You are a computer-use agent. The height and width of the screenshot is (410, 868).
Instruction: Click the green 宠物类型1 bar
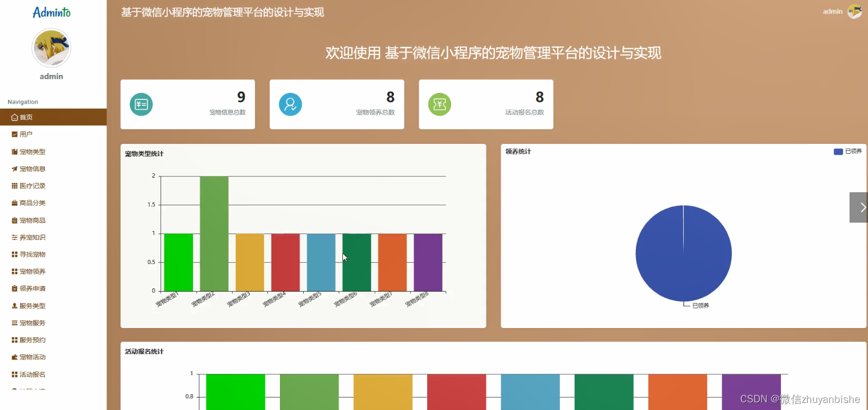(x=178, y=262)
